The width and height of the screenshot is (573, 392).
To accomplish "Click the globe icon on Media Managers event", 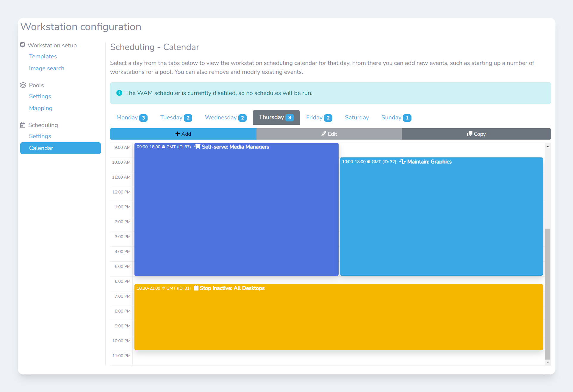I will pos(163,147).
